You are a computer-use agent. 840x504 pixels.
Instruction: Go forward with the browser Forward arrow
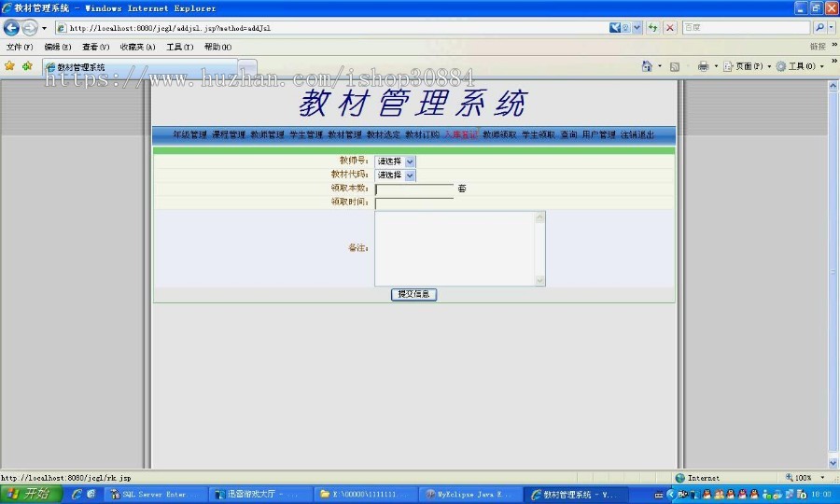(x=30, y=27)
